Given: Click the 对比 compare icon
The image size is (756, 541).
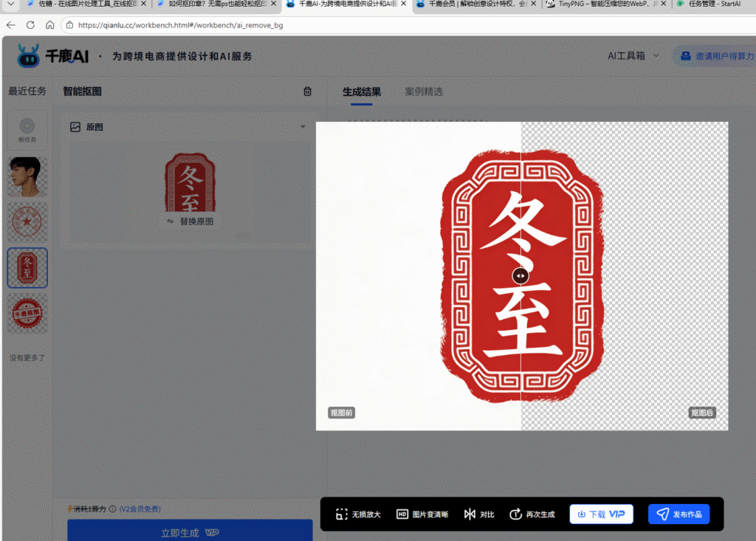Looking at the screenshot, I should coord(470,514).
